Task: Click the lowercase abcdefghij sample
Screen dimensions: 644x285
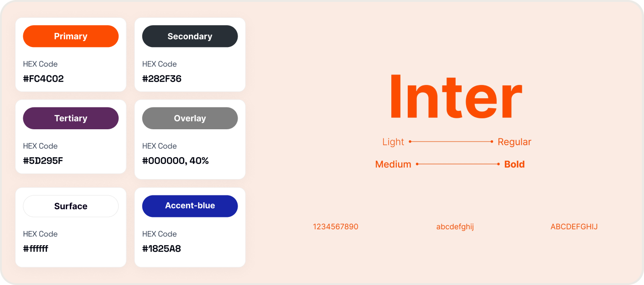Action: click(x=455, y=227)
